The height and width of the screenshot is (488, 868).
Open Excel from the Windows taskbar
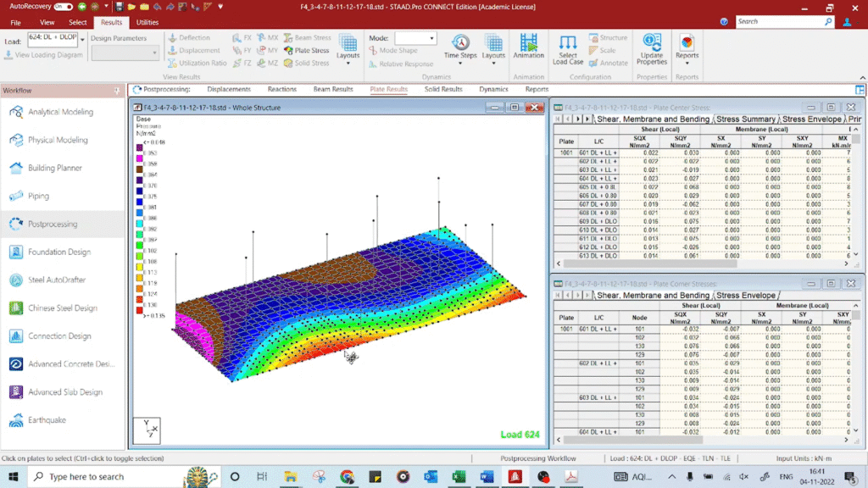459,476
